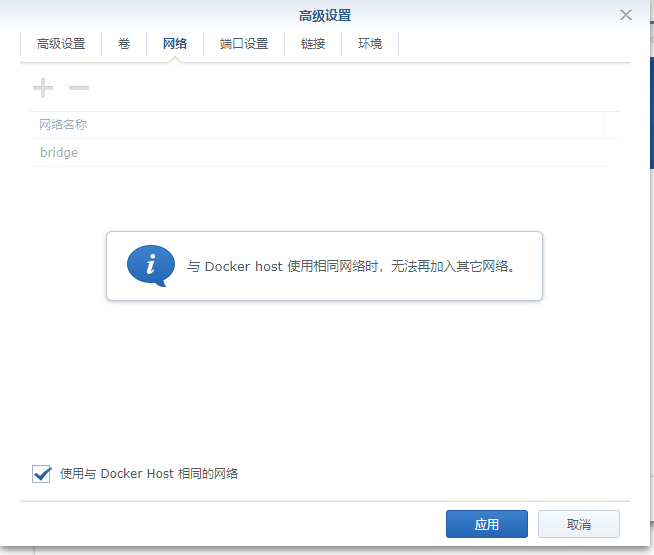Click the blue info speech bubble icon
654x555 pixels.
click(x=151, y=266)
